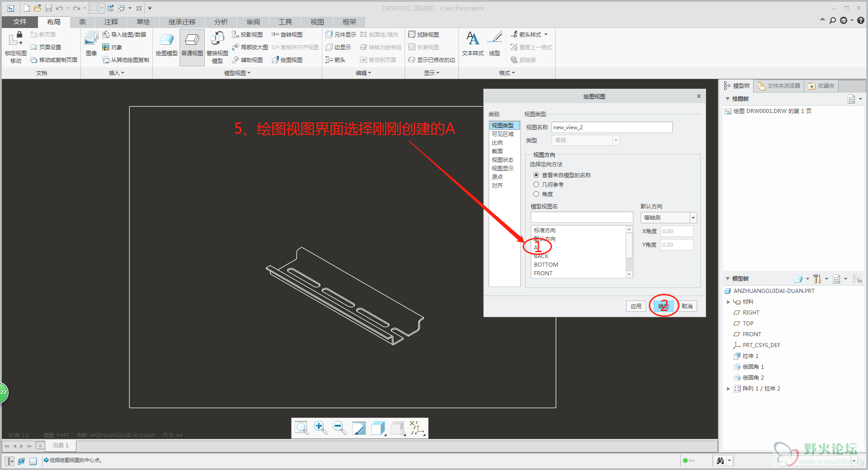Select the 绘图模型 drawing model tool
The image size is (868, 470).
click(x=166, y=45)
